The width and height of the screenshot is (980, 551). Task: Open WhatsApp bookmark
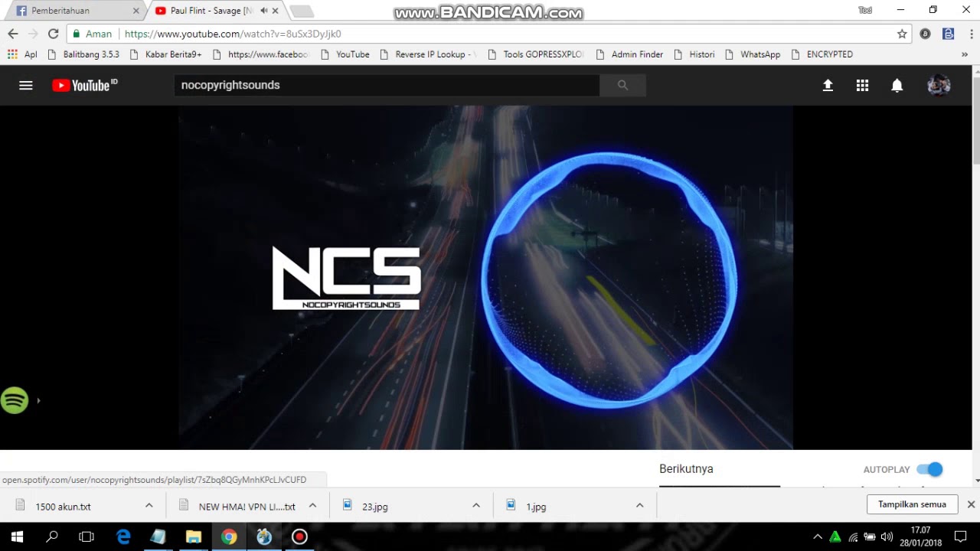[753, 54]
